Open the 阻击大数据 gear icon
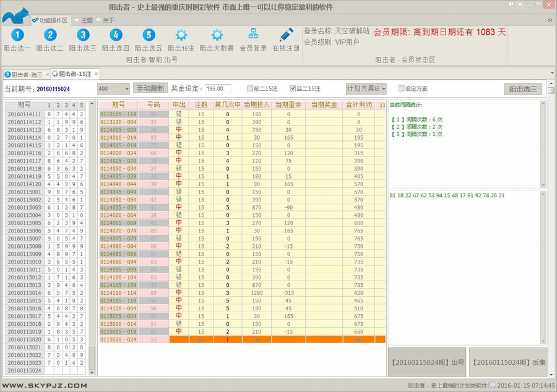557x392 pixels. click(x=217, y=36)
